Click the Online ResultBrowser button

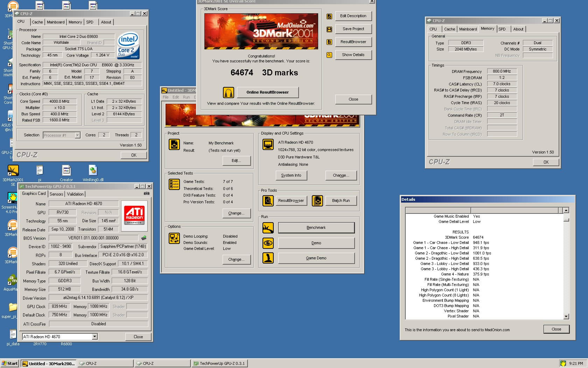point(268,93)
